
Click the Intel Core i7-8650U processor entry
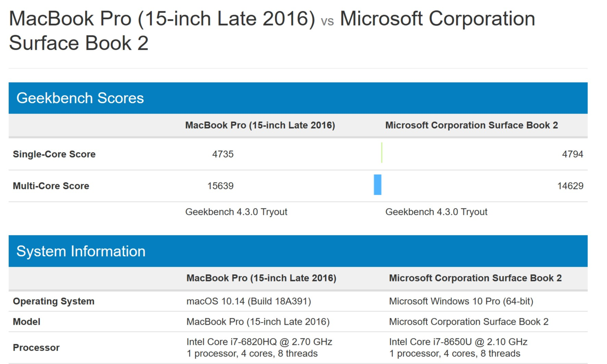point(458,347)
